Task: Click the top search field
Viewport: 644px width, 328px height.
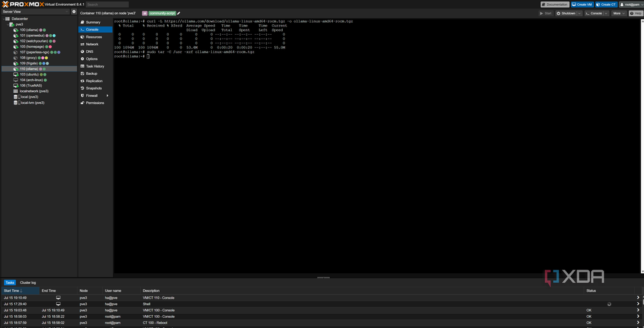Action: [x=107, y=5]
